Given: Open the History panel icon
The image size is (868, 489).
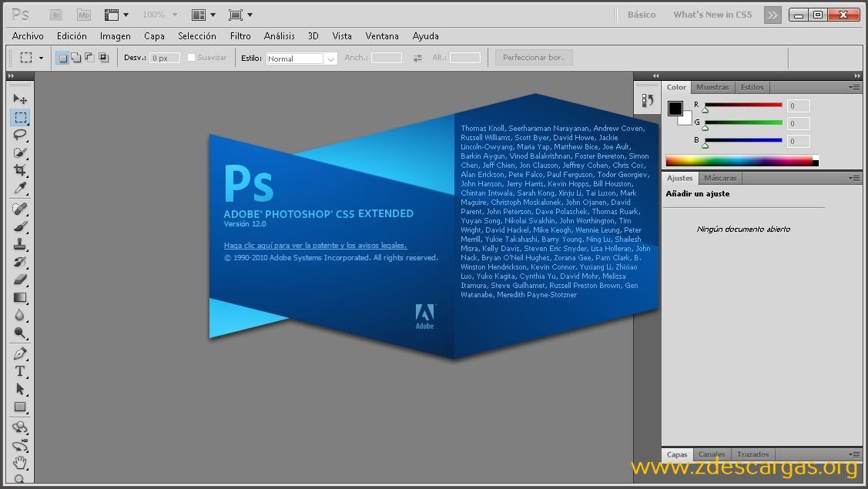Looking at the screenshot, I should click(647, 100).
